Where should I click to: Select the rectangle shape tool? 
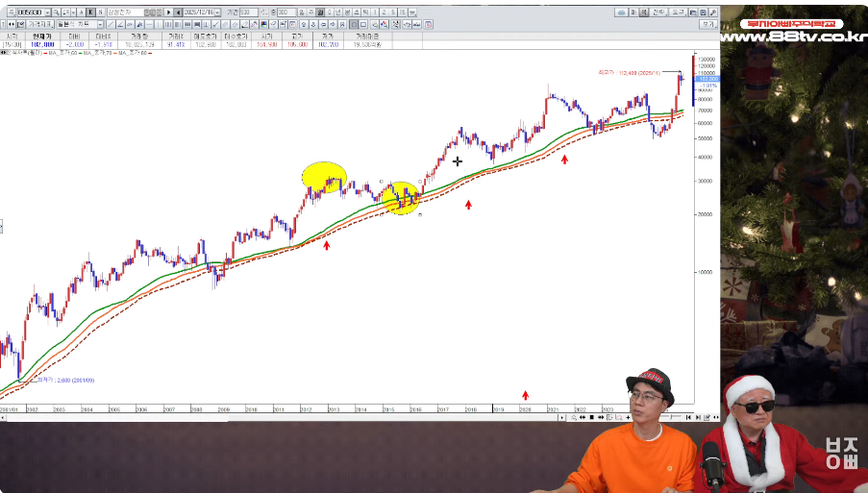[363, 24]
